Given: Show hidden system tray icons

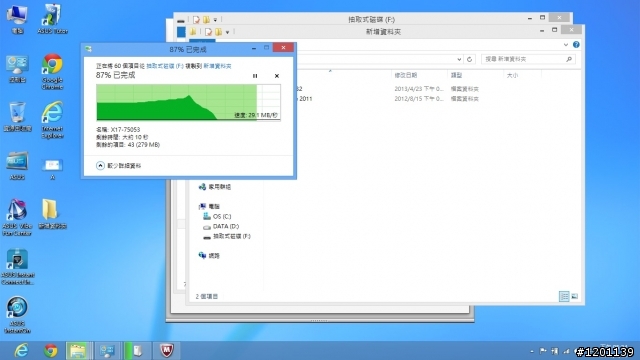Looking at the screenshot, I should tap(532, 351).
